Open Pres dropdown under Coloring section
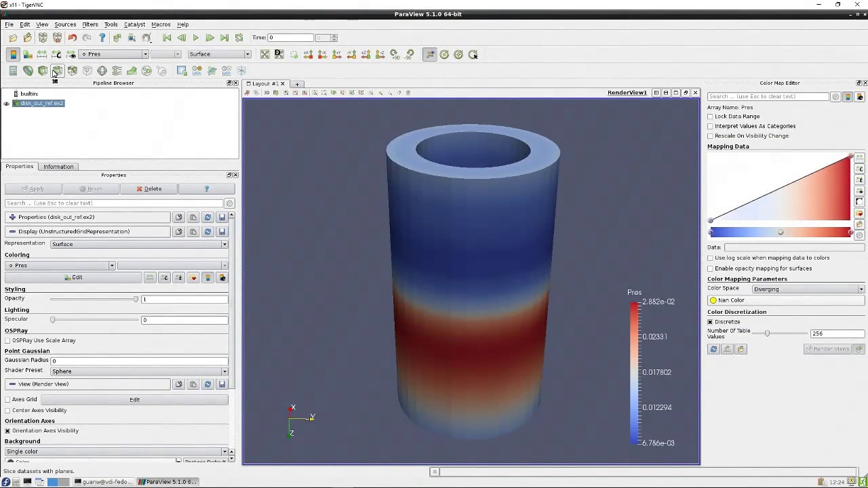This screenshot has width=868, height=488. (x=60, y=266)
